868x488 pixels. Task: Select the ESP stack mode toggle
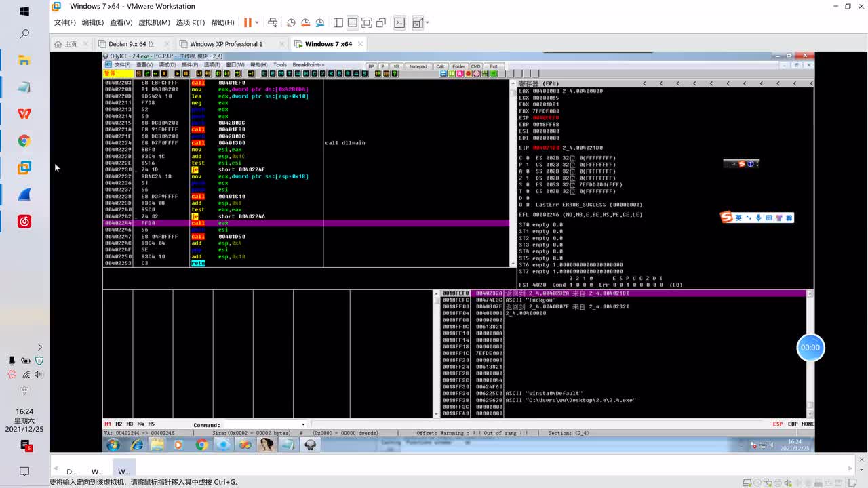777,424
